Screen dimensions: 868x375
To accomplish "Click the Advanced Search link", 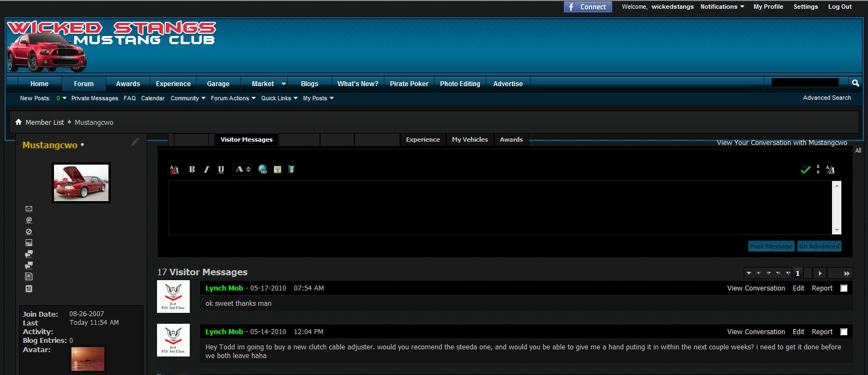I will click(x=827, y=98).
